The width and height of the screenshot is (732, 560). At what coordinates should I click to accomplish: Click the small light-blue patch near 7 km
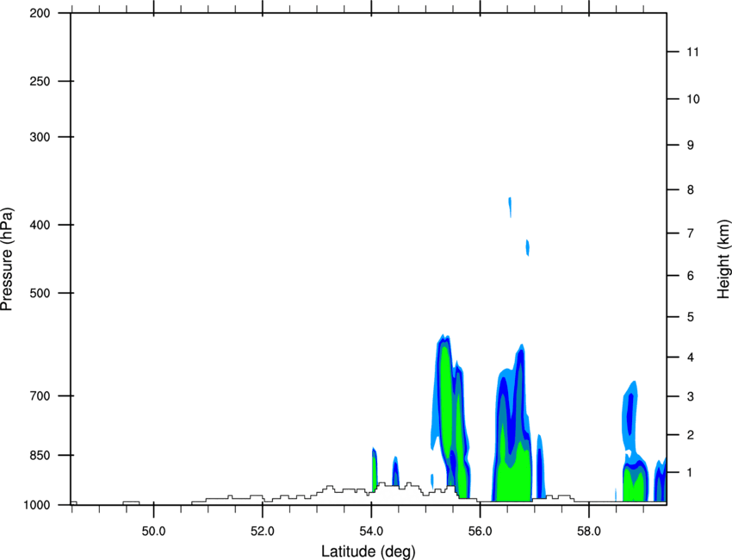(x=528, y=247)
